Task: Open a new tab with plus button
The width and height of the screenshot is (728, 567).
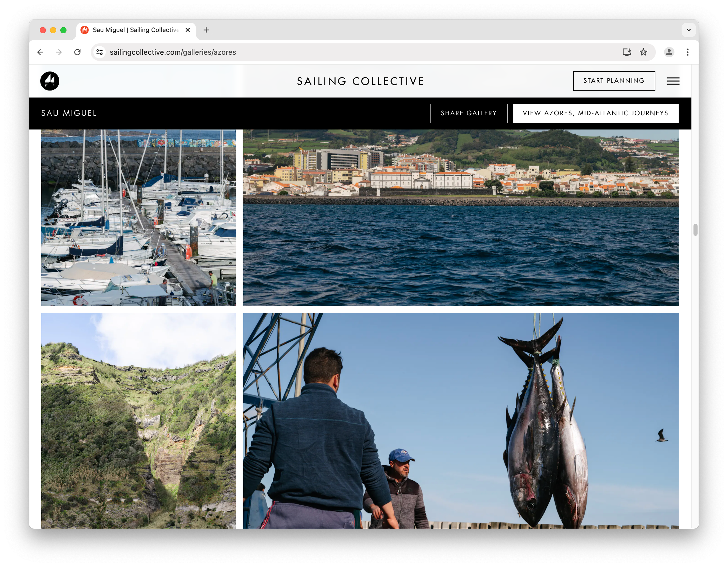Action: [206, 30]
